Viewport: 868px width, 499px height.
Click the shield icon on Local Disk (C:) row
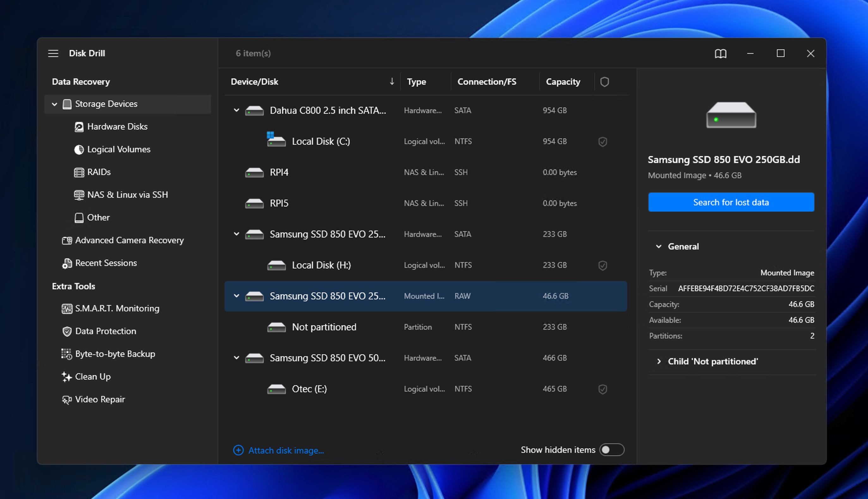pos(602,141)
